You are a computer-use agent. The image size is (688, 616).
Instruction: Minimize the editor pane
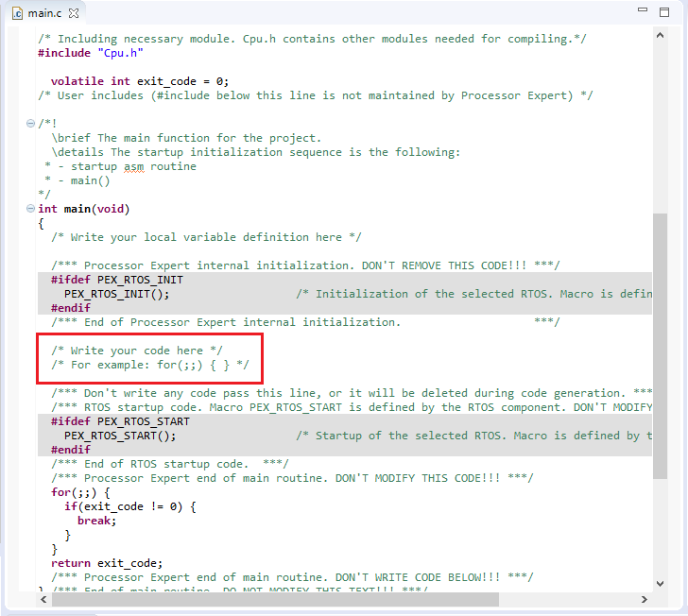click(643, 9)
